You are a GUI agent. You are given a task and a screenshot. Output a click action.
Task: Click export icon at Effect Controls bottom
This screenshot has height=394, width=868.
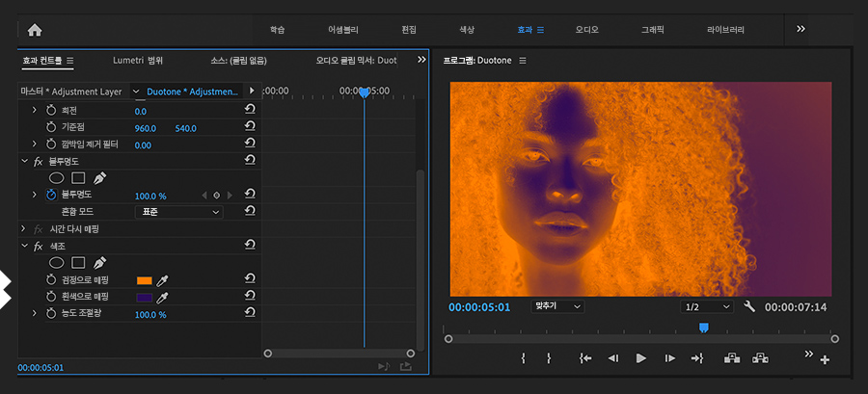405,366
